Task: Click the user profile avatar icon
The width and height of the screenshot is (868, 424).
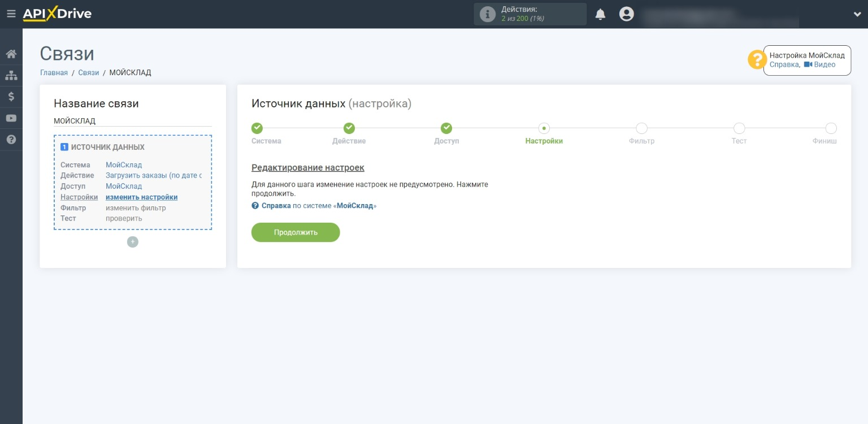Action: pos(626,14)
